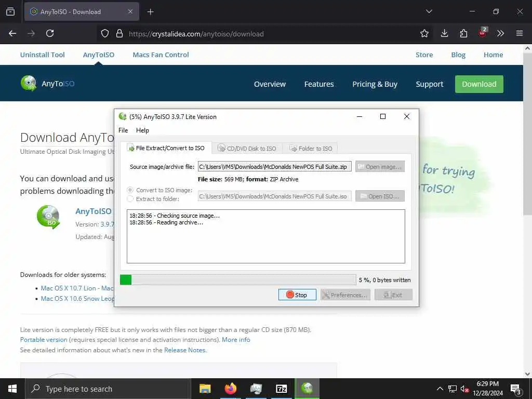532x399 pixels.
Task: Open the Help menu in AnyToISO
Action: tap(142, 130)
